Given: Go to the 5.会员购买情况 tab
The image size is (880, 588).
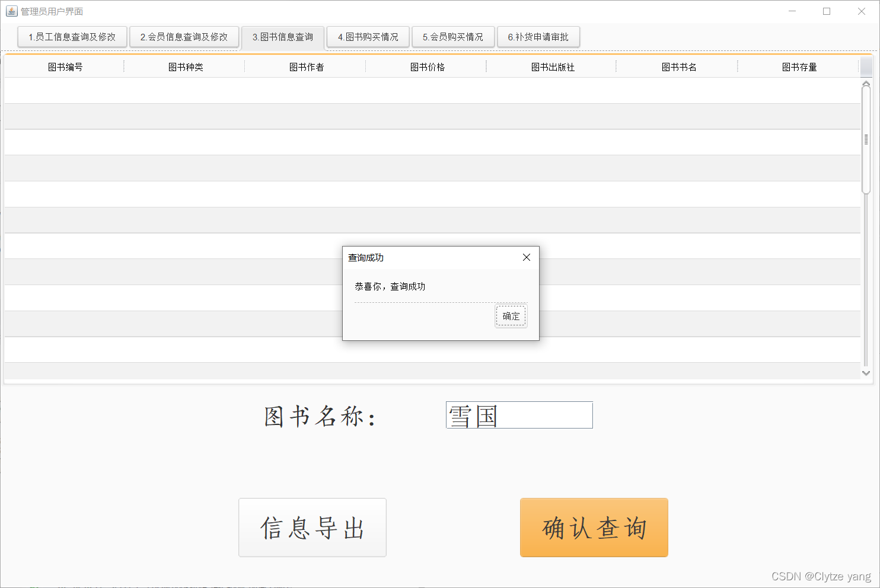Looking at the screenshot, I should coord(453,37).
